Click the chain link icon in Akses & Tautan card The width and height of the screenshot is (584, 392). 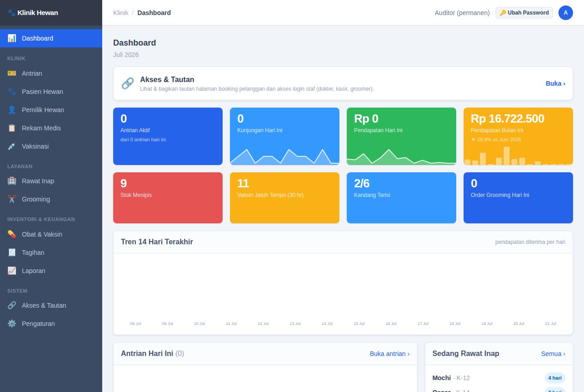(x=128, y=83)
